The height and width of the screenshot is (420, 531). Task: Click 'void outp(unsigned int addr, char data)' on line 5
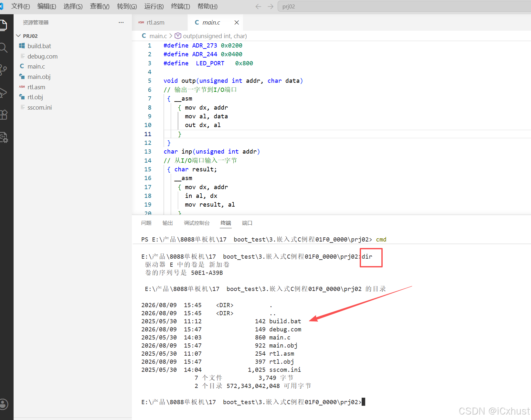233,81
